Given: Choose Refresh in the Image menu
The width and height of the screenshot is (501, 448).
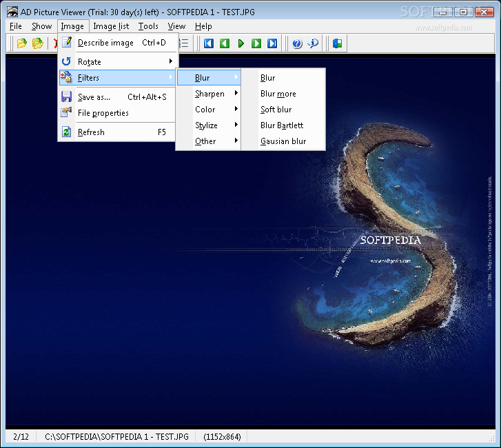Looking at the screenshot, I should click(118, 132).
